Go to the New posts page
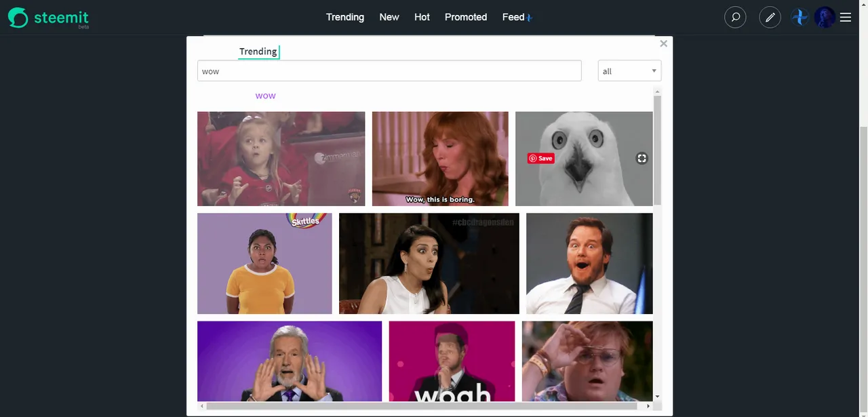This screenshot has height=417, width=868. point(389,17)
